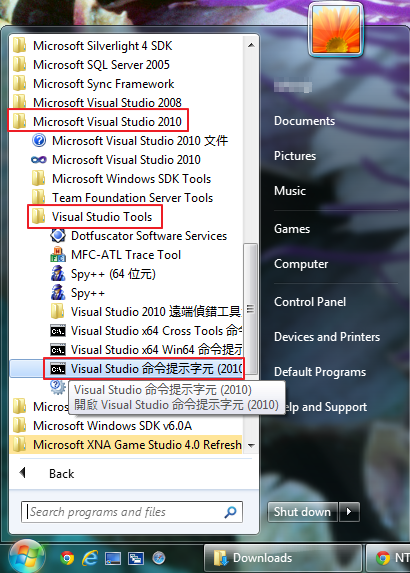
Task: Click the programs list scroll down arrow
Action: [x=251, y=445]
